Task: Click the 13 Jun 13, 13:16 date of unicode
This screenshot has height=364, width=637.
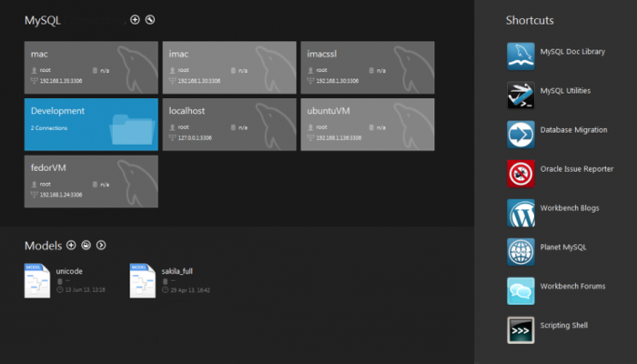Action: tap(85, 290)
